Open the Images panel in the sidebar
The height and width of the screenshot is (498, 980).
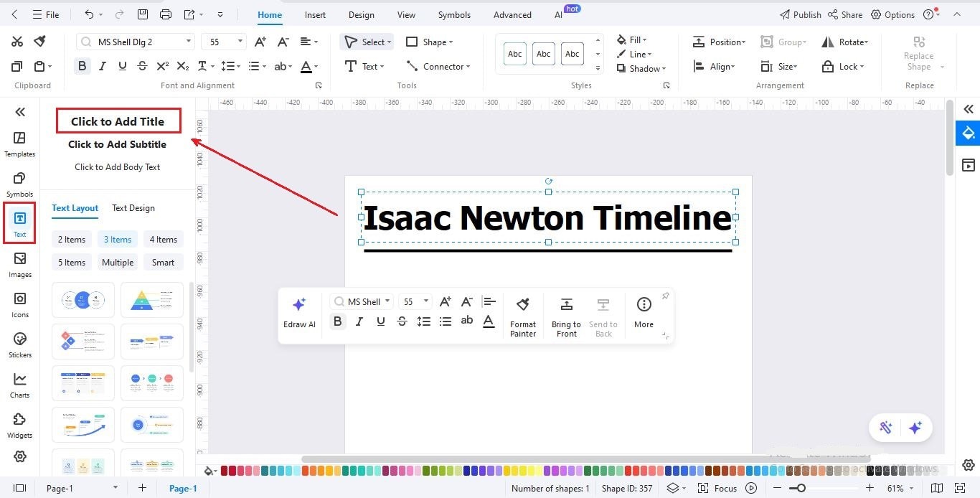click(19, 265)
